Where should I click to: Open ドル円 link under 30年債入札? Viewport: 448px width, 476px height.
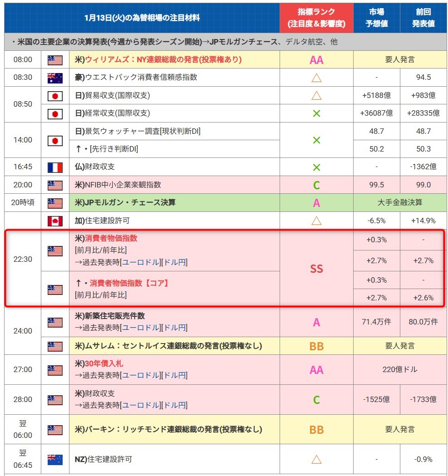[175, 375]
